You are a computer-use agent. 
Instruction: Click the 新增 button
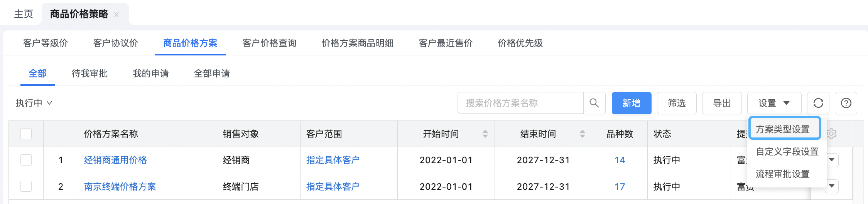(x=632, y=103)
